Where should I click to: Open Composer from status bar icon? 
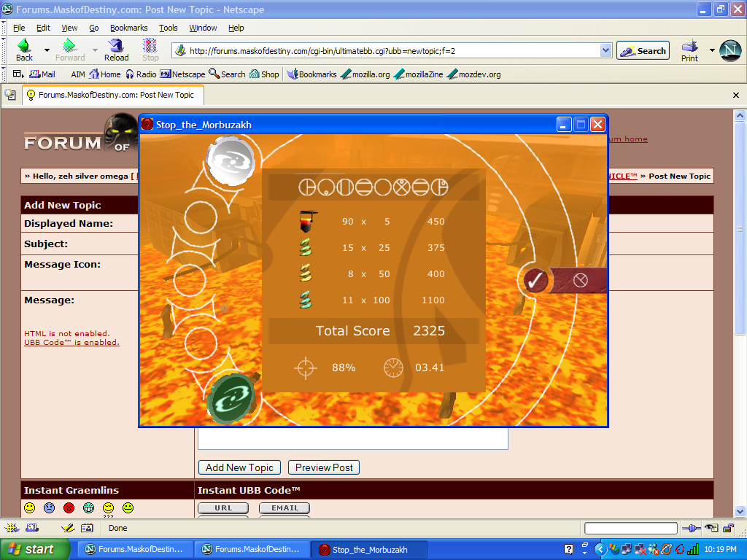click(68, 528)
